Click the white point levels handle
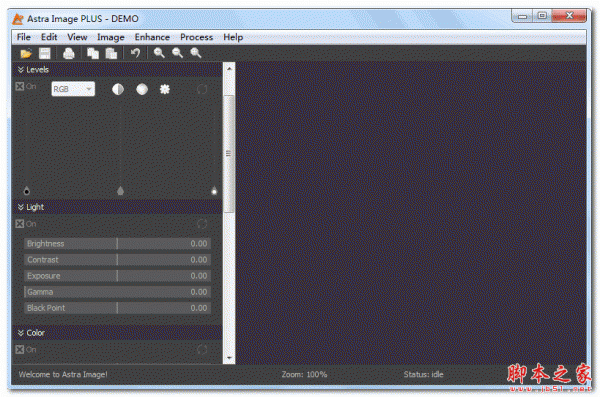The height and width of the screenshot is (397, 600). click(214, 191)
